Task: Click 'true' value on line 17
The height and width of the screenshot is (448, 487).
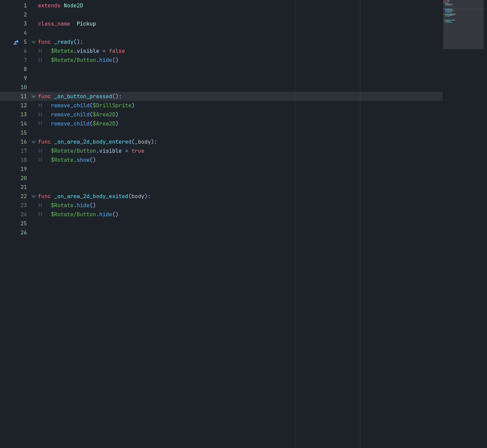Action: [x=138, y=151]
